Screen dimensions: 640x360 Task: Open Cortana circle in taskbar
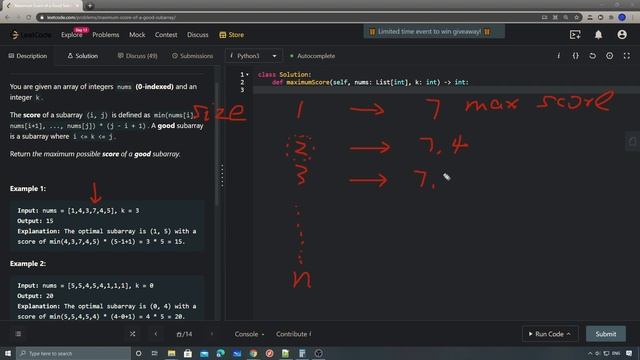pos(138,353)
